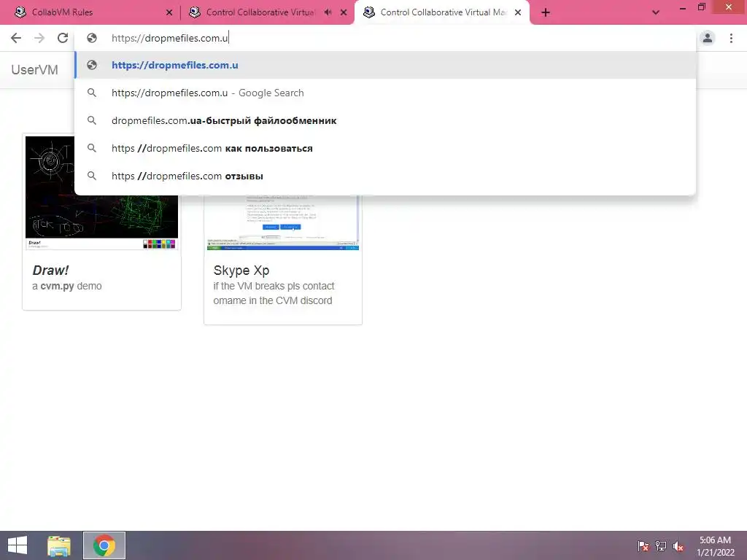Pick the 'отзывы' search suggestion
This screenshot has height=560, width=747.
pyautogui.click(x=386, y=176)
